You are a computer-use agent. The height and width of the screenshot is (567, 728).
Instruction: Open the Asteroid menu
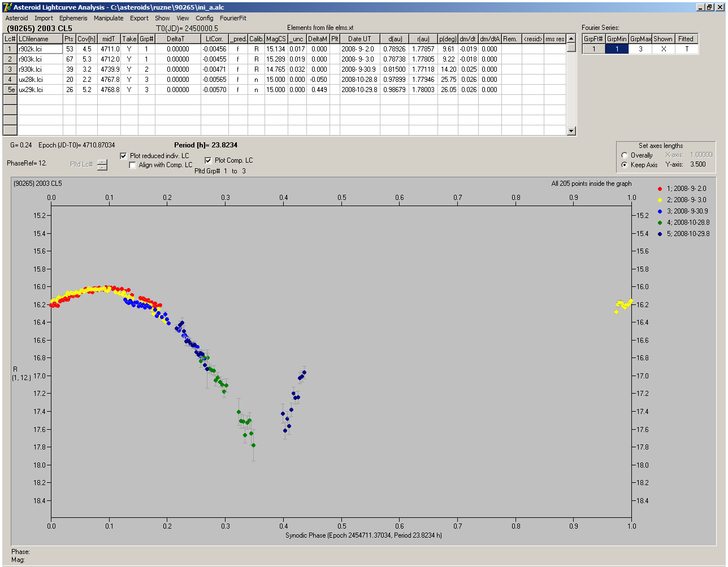[x=16, y=18]
